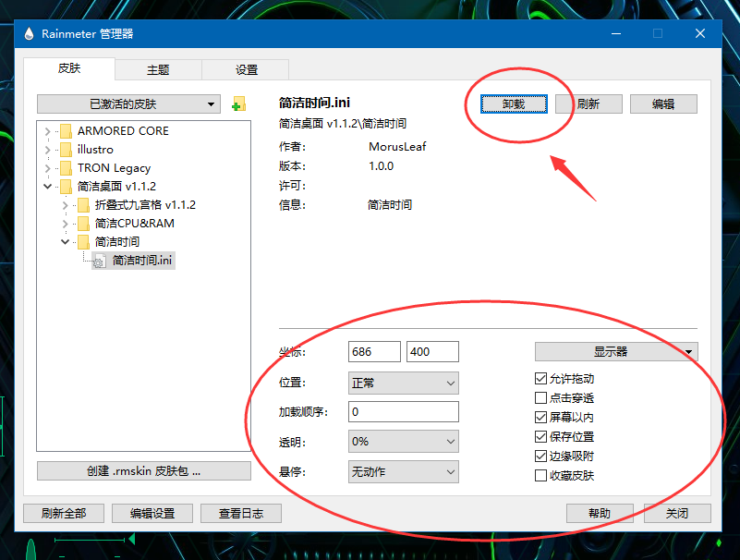740x560 pixels.
Task: Open the 查看日志 log viewer
Action: coord(240,513)
